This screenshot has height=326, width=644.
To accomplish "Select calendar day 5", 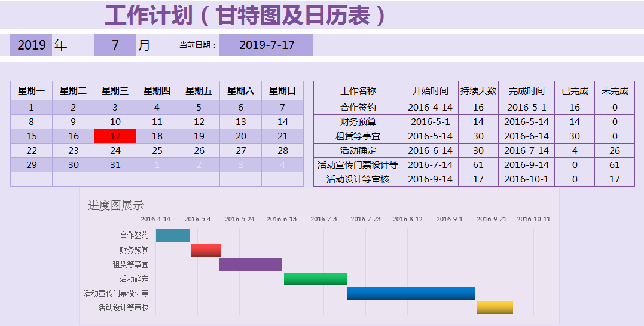I will [x=199, y=107].
